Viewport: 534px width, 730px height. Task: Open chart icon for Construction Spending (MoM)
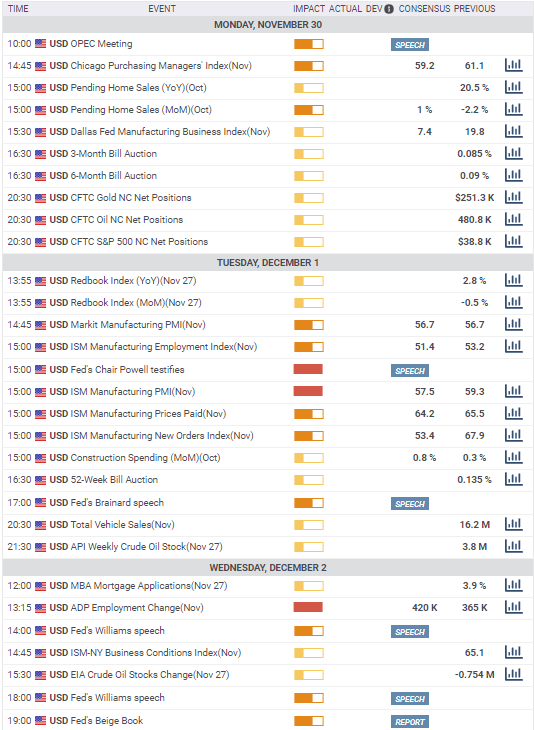[x=514, y=458]
